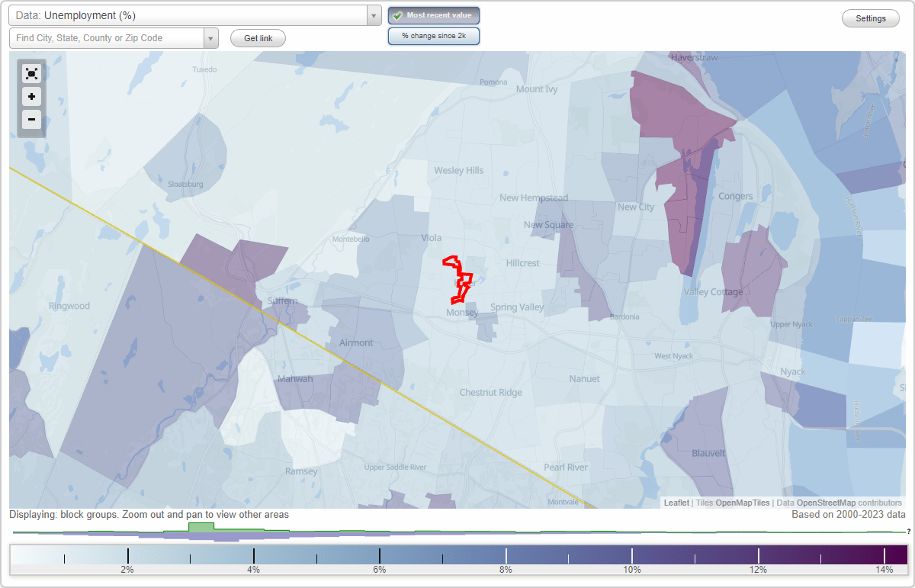Select the Most recent value display mode
This screenshot has width=915, height=588.
[434, 14]
